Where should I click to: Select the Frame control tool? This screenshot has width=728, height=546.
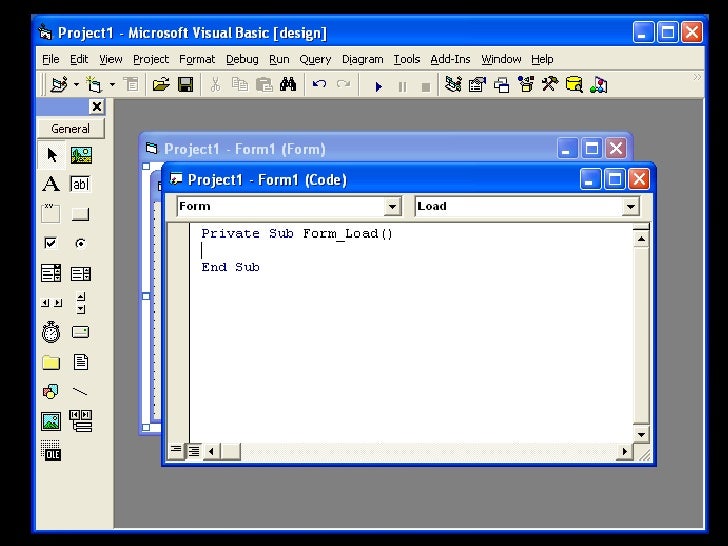click(x=51, y=214)
